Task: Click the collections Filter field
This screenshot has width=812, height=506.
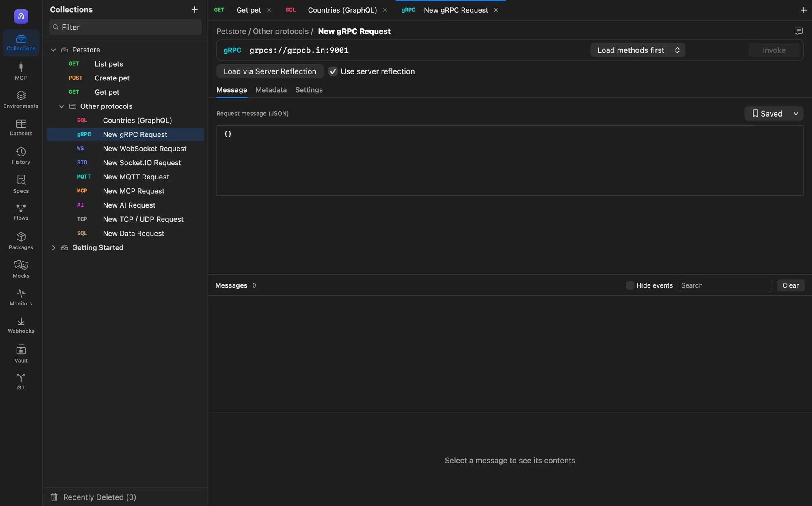Action: pos(125,27)
